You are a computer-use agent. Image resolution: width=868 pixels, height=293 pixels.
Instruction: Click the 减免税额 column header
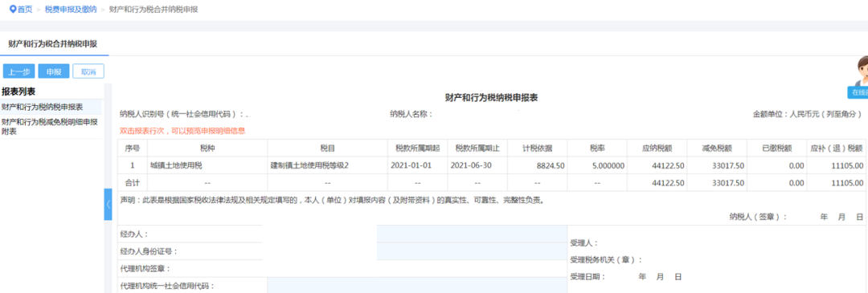716,149
